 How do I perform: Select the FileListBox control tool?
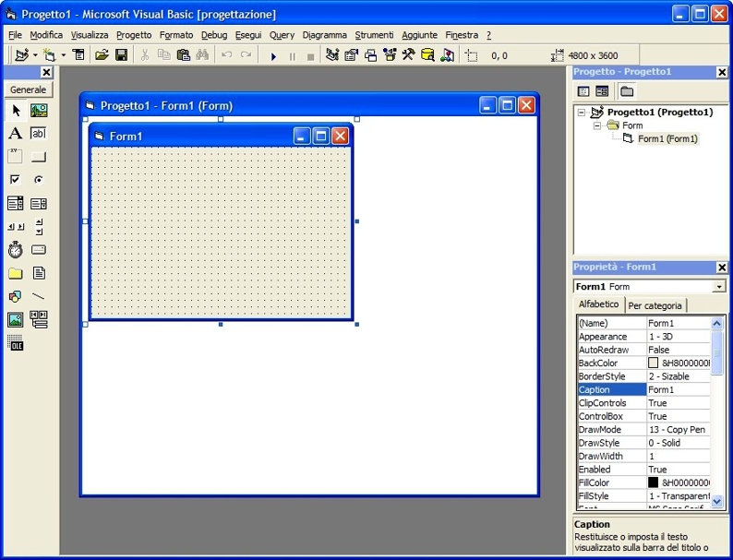coord(39,273)
